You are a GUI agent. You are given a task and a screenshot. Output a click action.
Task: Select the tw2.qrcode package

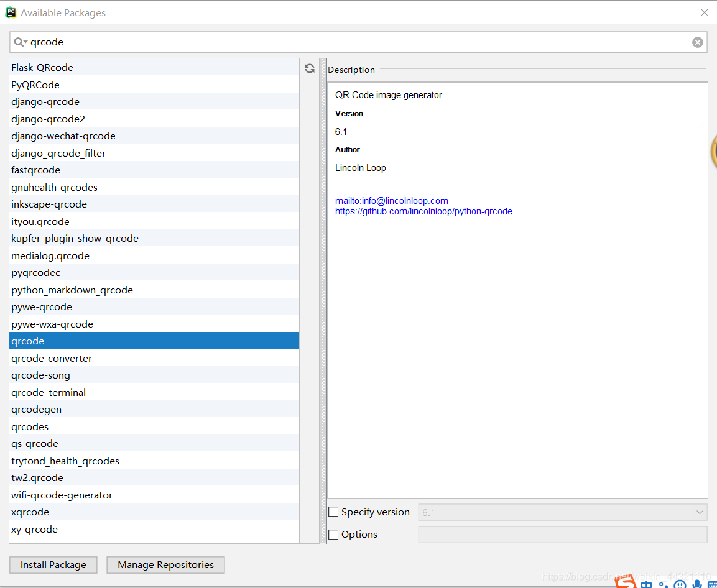coord(154,478)
